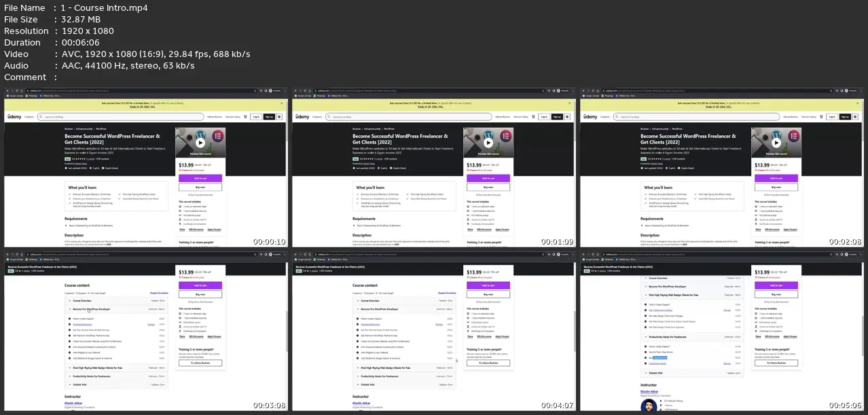Open shopping cart icon in 00:01:09 frame
This screenshot has width=868, height=415.
coord(533,117)
